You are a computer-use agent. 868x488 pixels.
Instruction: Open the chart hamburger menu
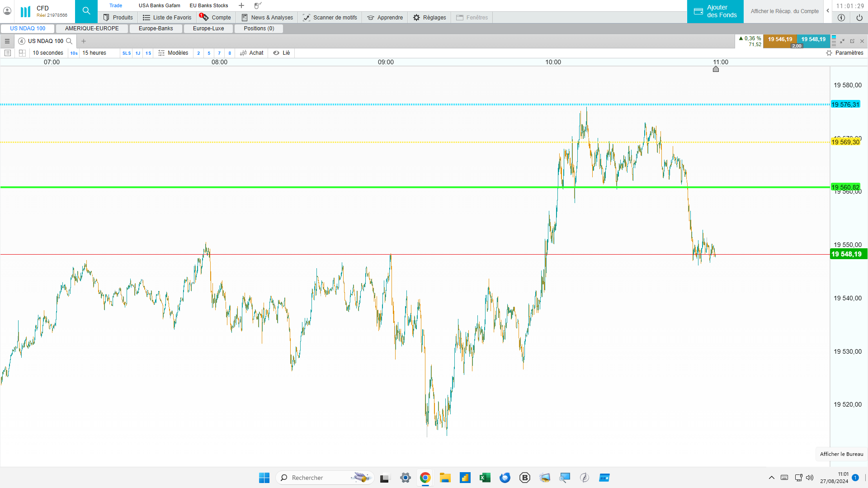pyautogui.click(x=7, y=41)
